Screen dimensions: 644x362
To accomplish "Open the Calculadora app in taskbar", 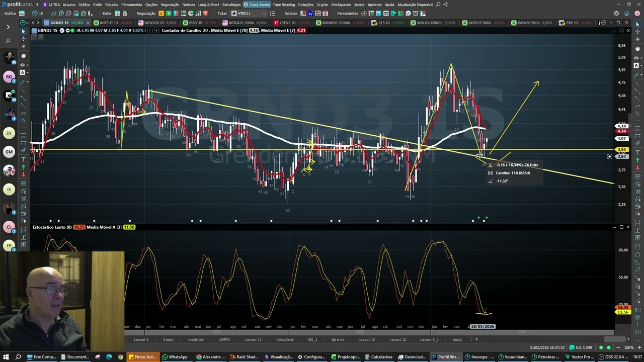I will (x=378, y=357).
